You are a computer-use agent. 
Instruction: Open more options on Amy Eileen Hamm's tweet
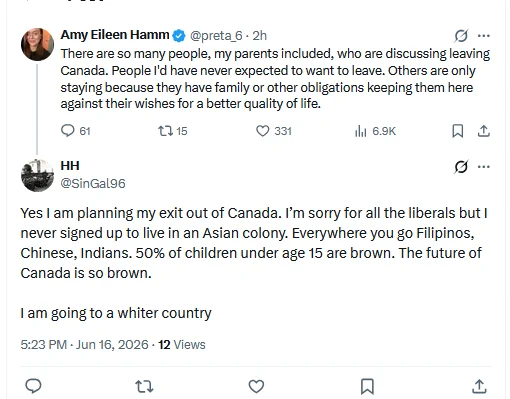(x=484, y=35)
